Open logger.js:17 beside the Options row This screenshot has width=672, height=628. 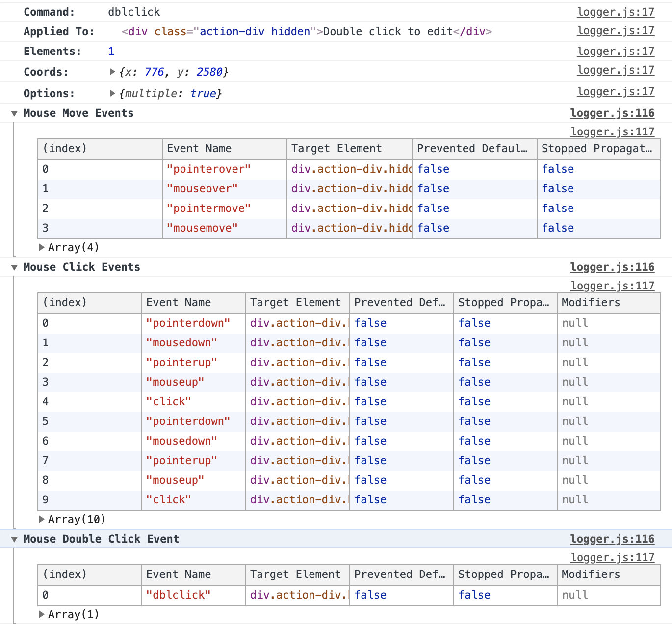(x=616, y=91)
